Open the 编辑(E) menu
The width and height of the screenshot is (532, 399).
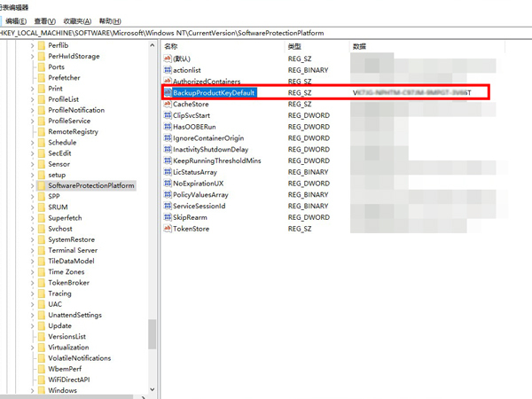17,20
